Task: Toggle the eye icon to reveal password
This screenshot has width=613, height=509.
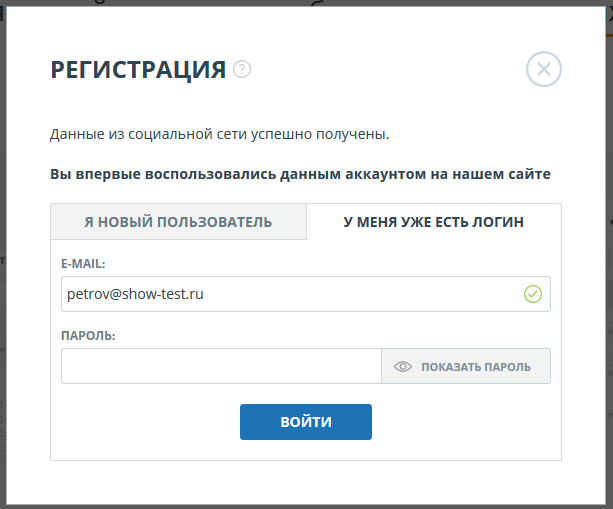Action: 403,367
